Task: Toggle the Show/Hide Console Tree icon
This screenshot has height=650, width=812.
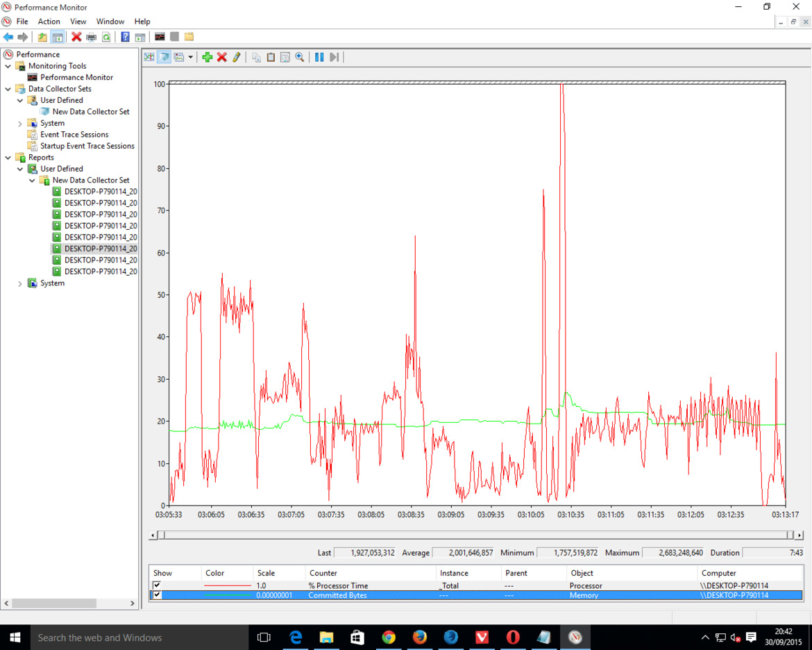Action: tap(58, 37)
